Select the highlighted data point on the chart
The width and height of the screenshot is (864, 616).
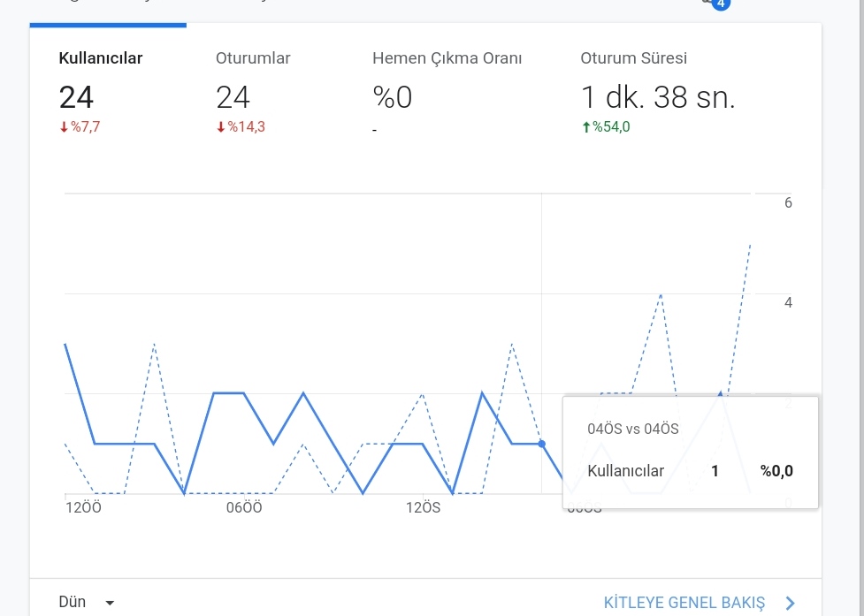tap(541, 444)
